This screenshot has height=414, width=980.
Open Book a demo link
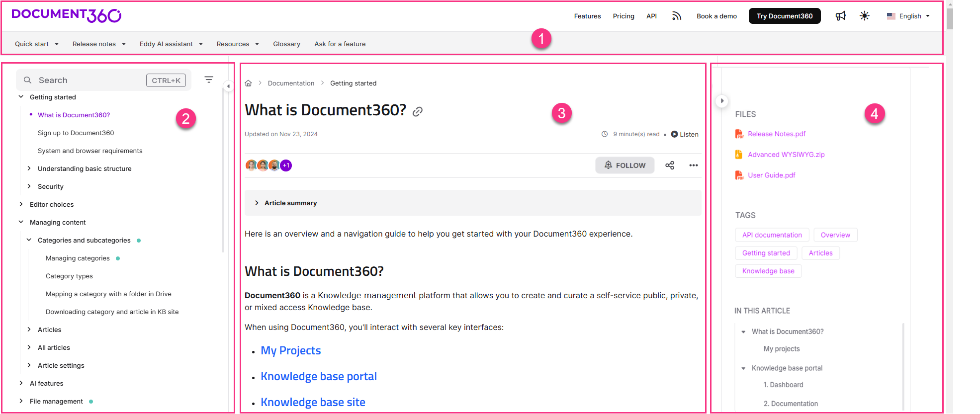click(x=716, y=16)
